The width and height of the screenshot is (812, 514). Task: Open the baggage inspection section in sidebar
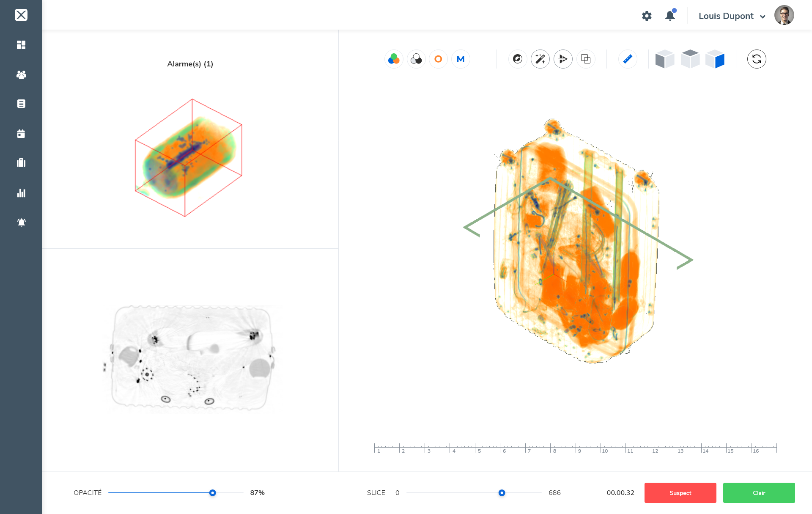(x=21, y=163)
